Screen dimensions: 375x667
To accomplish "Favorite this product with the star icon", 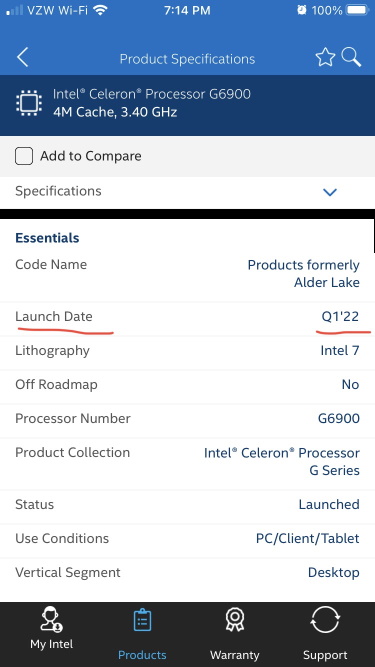I will coord(325,57).
